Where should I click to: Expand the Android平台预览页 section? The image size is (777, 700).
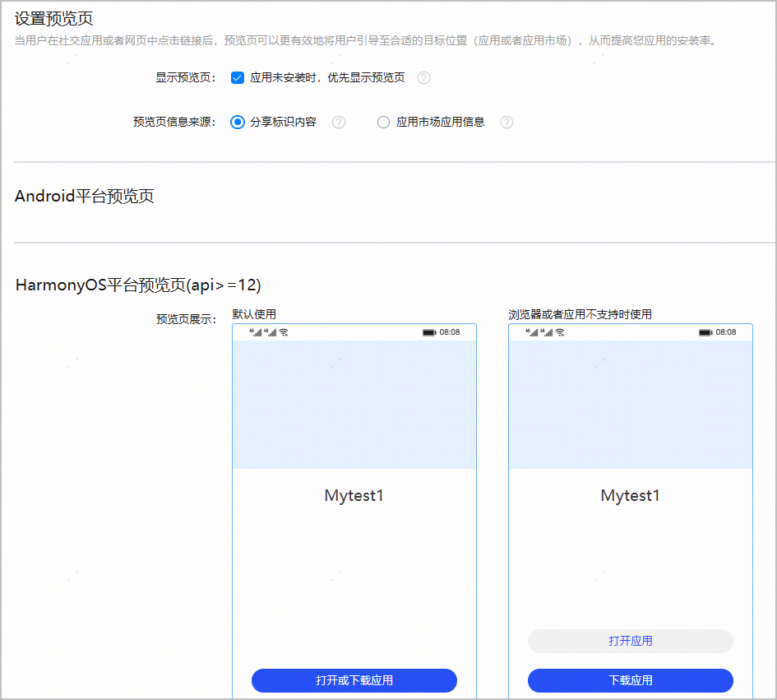pyautogui.click(x=85, y=197)
